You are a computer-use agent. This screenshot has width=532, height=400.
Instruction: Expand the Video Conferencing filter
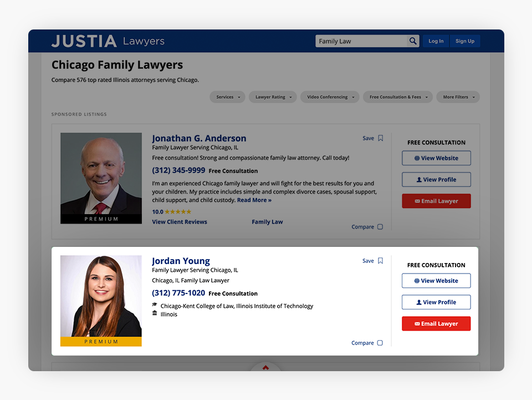[330, 97]
